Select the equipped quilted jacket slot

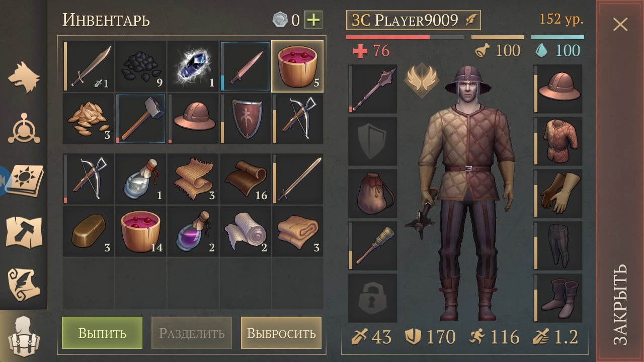(x=558, y=141)
